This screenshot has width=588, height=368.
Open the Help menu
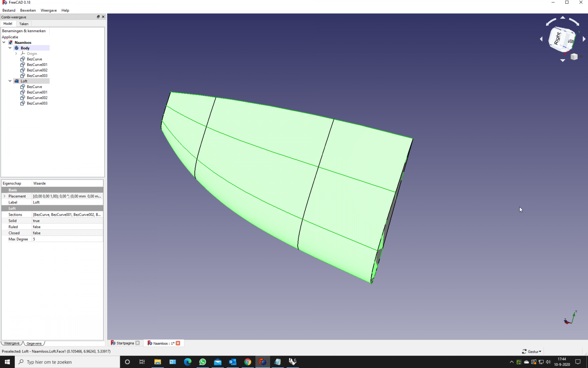(65, 10)
